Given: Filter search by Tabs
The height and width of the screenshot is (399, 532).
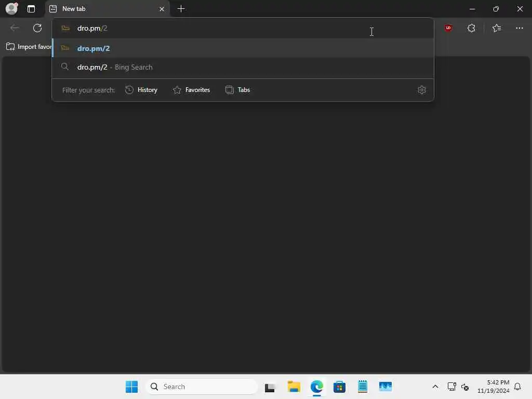Looking at the screenshot, I should [x=237, y=90].
